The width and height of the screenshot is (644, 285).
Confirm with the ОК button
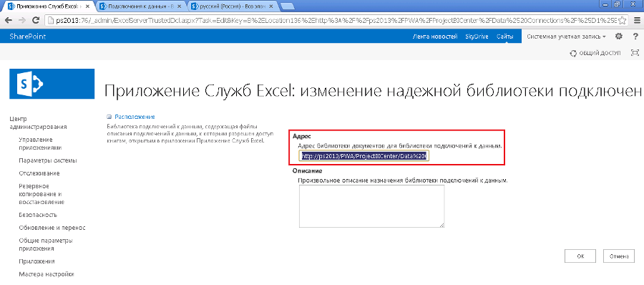tap(580, 256)
